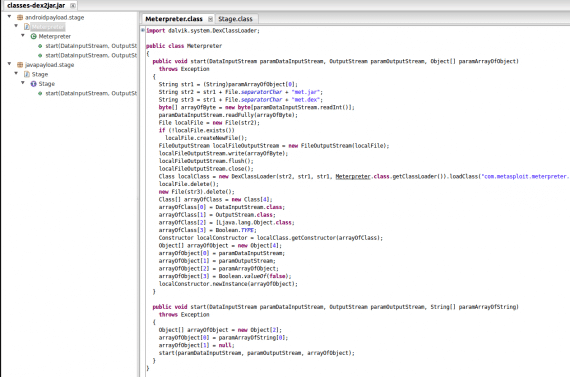Click 'arrayOfObject[3] = Boolean.valueOf(false);' line
Screen dimensions: 570x377
[225, 277]
